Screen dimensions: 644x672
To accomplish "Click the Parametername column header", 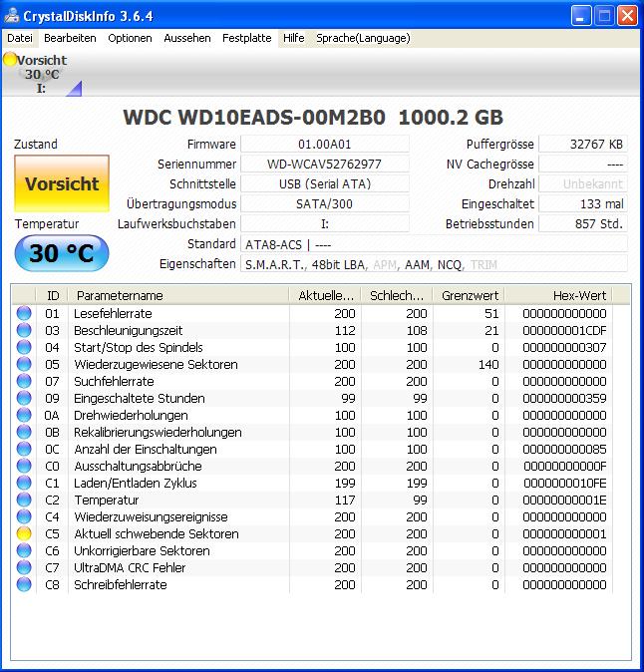I will (x=178, y=295).
